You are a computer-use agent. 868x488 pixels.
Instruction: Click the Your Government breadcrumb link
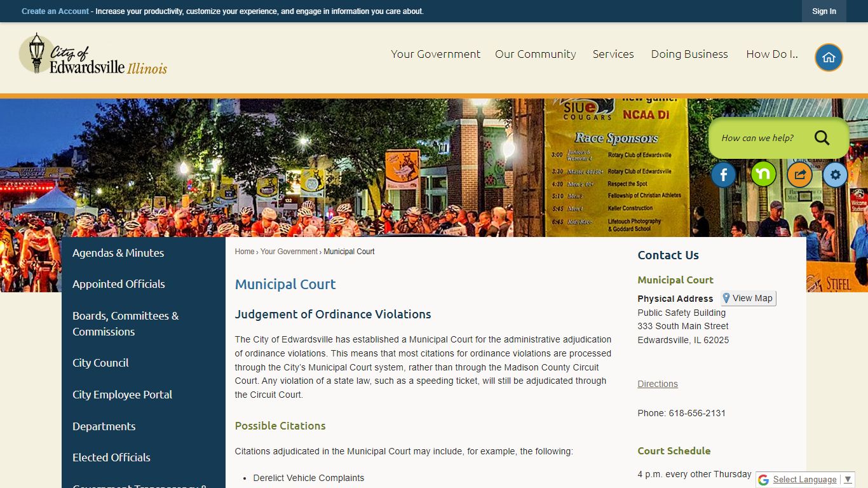pyautogui.click(x=289, y=252)
